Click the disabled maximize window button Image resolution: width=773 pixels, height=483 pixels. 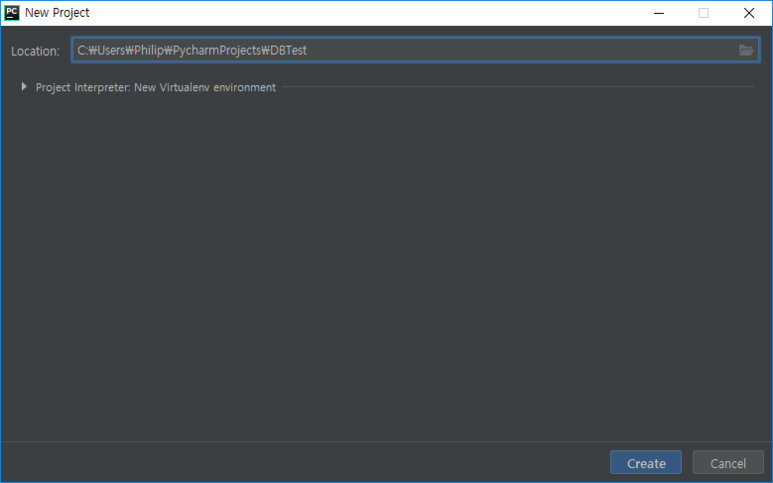[703, 13]
